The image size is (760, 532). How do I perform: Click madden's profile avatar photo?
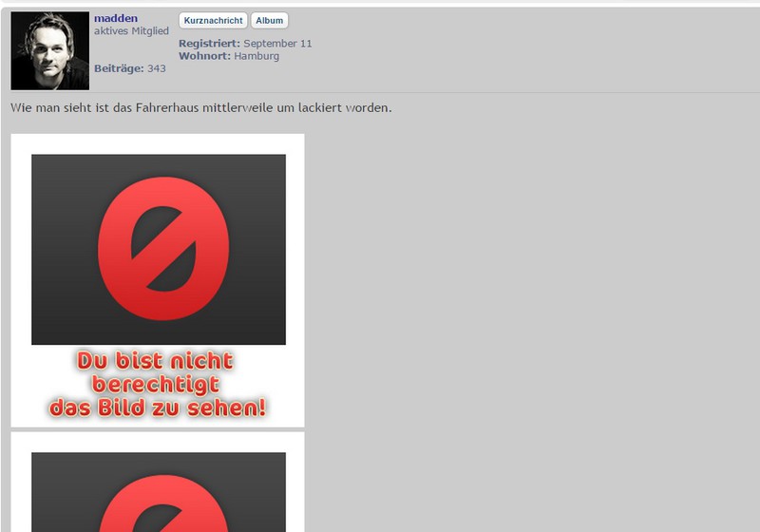pos(49,51)
